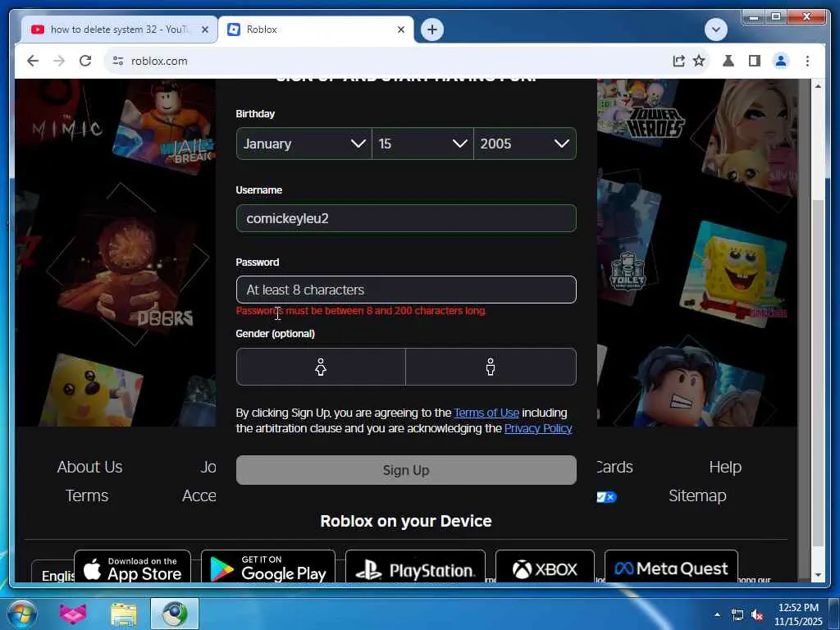840x630 pixels.
Task: Click the browser forward arrow
Action: pos(59,61)
